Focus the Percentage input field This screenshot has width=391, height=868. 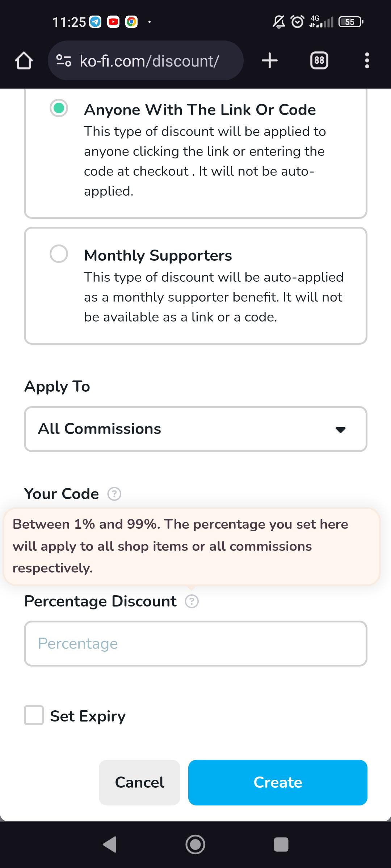[195, 643]
